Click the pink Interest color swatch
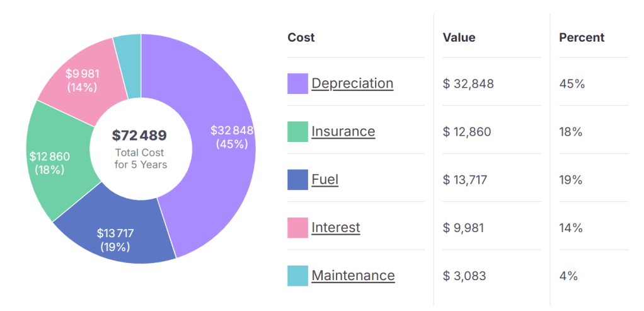Screen dimensions: 644x311 297,227
